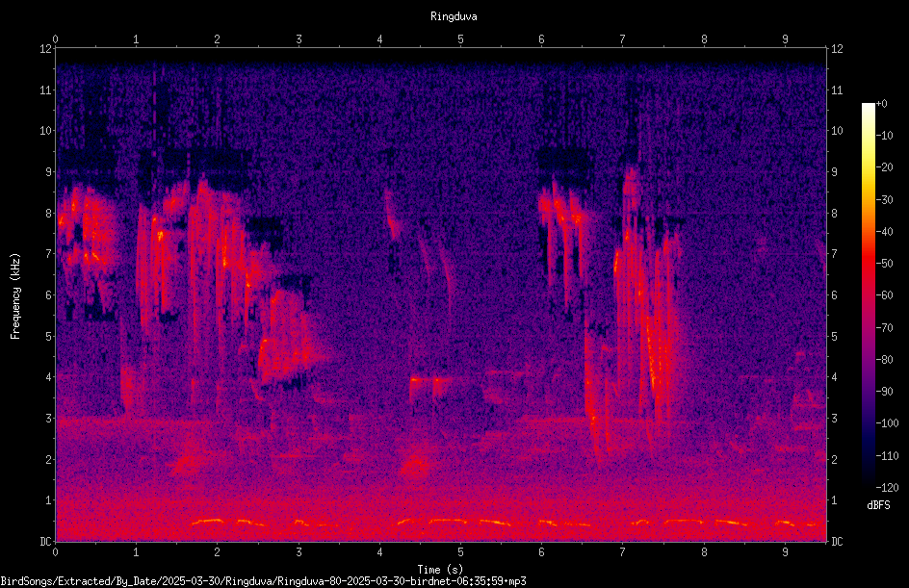Click "9" second tick on bottom time axis
The height and width of the screenshot is (588, 909).
785,552
